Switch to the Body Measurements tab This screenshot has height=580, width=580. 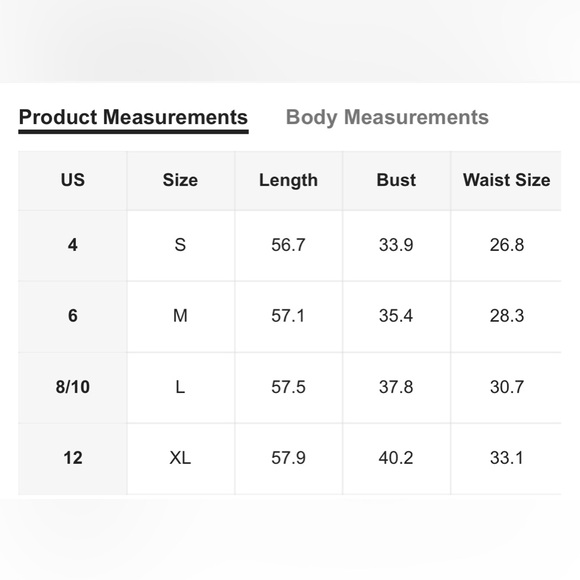pyautogui.click(x=387, y=117)
